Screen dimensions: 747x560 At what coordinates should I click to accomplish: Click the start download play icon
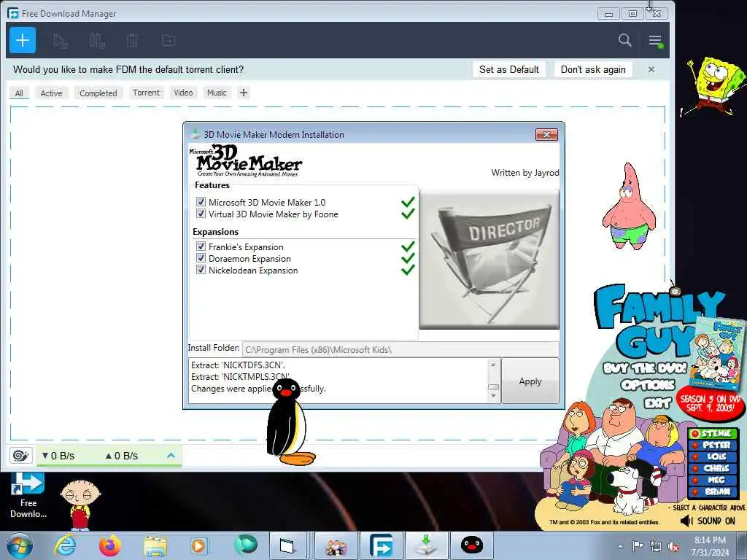point(61,41)
